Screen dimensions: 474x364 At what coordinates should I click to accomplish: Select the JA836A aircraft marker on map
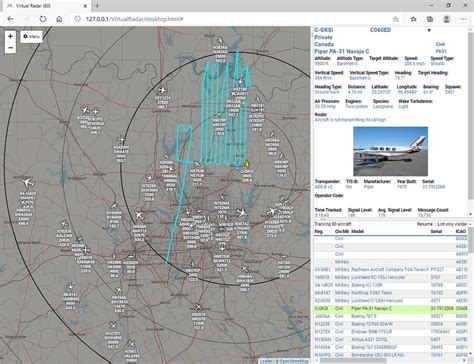pyautogui.click(x=139, y=215)
